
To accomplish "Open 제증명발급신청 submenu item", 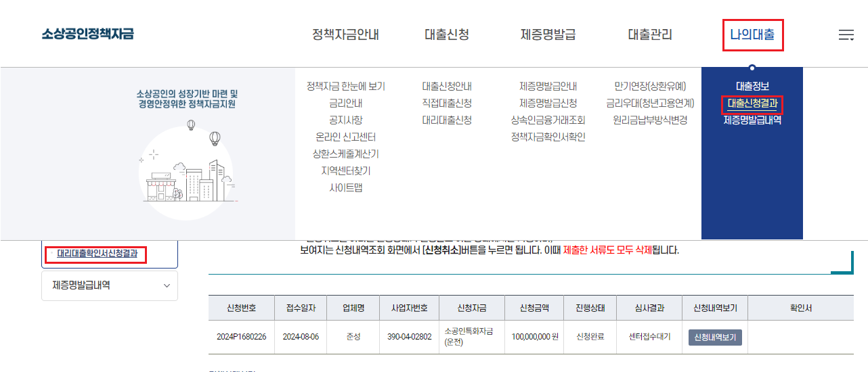I will coord(548,103).
